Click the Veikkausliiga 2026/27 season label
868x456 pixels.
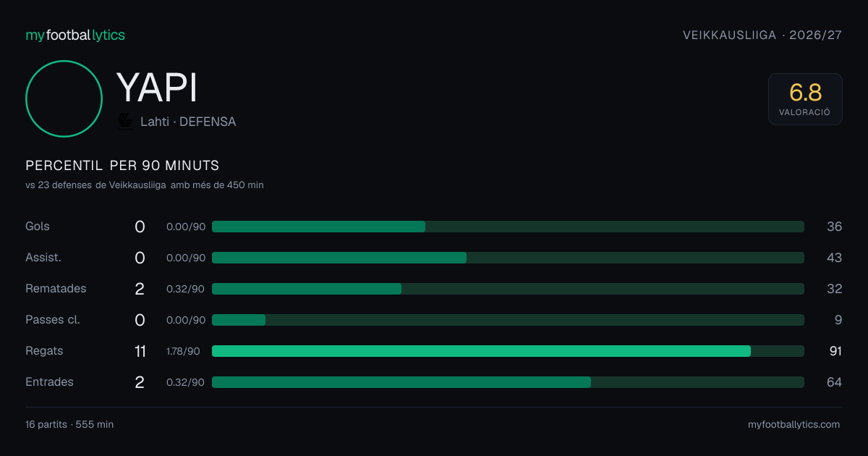tap(762, 35)
